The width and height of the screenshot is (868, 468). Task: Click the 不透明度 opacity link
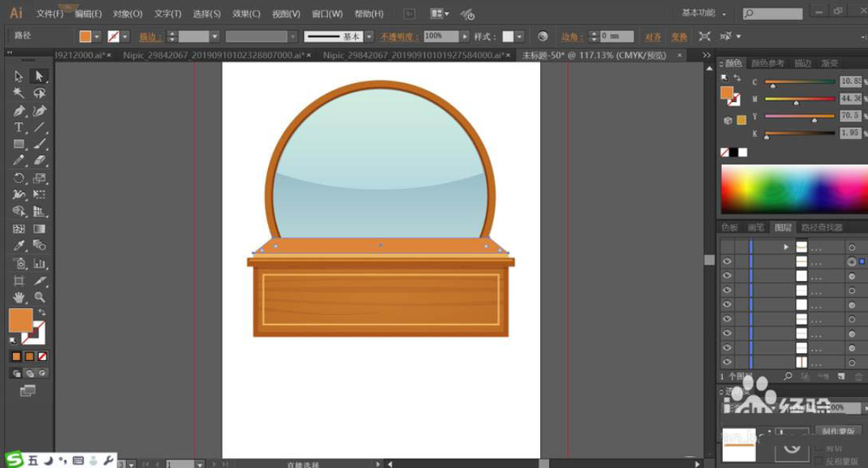[x=399, y=37]
